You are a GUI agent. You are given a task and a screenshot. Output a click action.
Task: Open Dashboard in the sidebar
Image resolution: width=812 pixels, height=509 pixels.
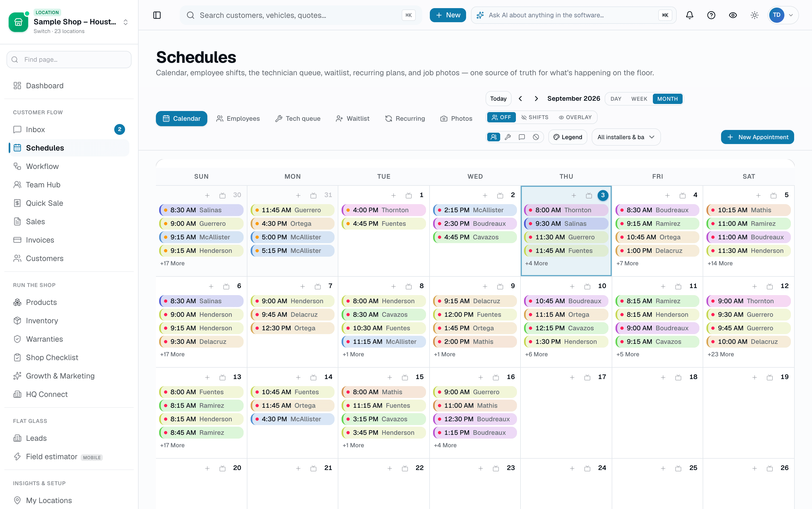69,86
